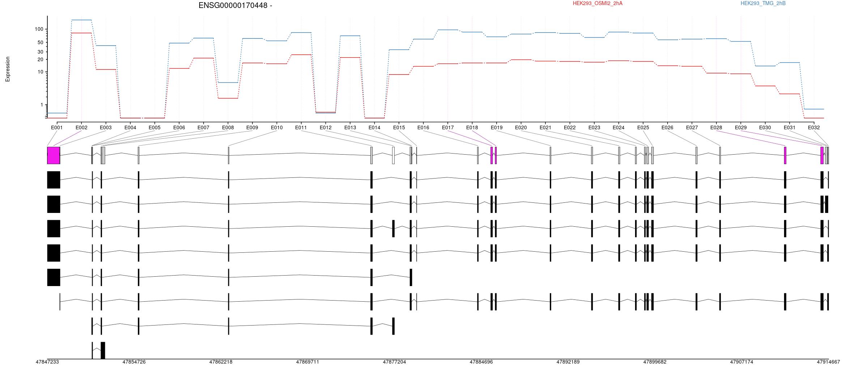Select the HEK293_OSMI2_2hA legend label
This screenshot has height=369, width=868.
tap(597, 3)
